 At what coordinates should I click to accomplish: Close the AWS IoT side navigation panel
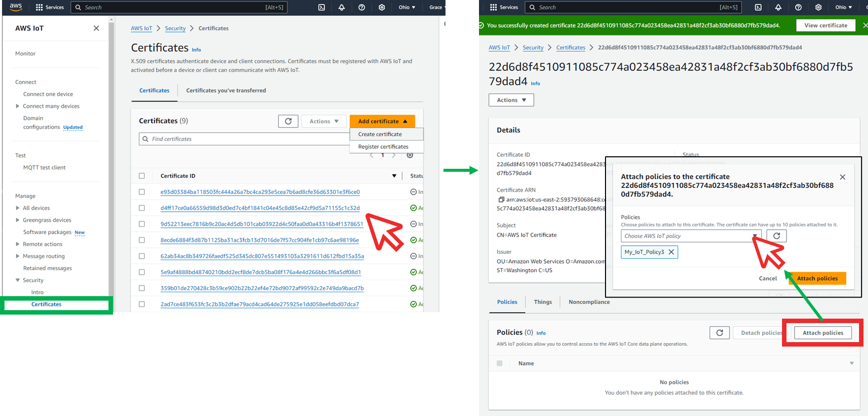(96, 28)
